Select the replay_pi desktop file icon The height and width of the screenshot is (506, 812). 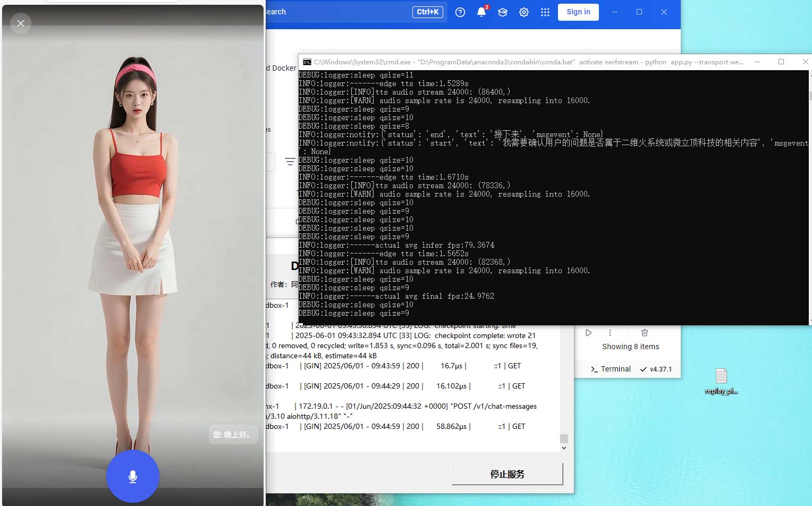pos(721,377)
